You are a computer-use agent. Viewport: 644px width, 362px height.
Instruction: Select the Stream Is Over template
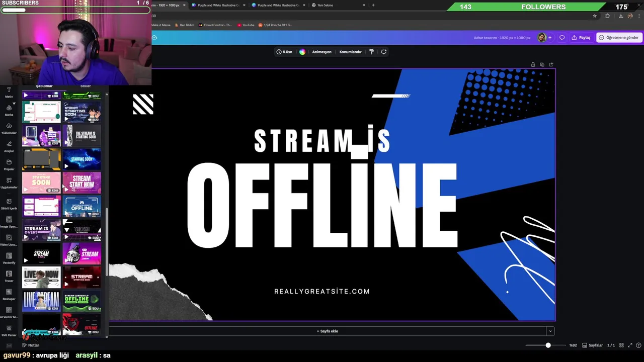click(x=41, y=230)
